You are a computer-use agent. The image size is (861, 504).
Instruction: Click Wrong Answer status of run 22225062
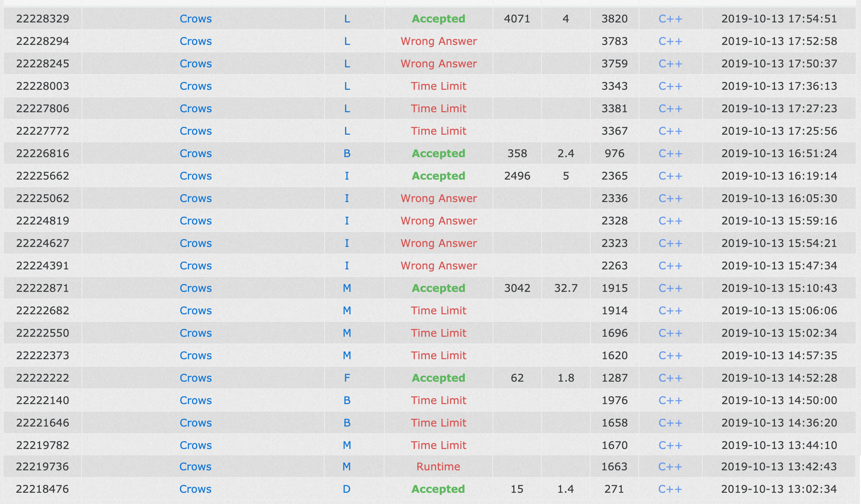438,198
